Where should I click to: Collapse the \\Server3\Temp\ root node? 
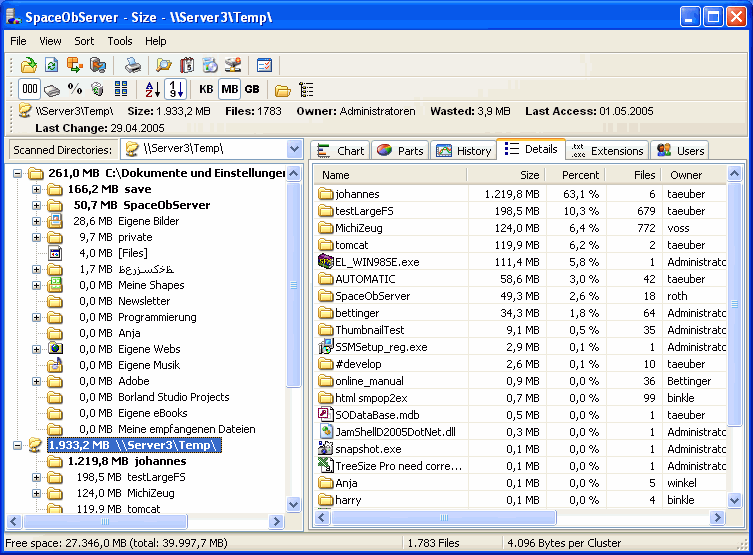coord(17,445)
